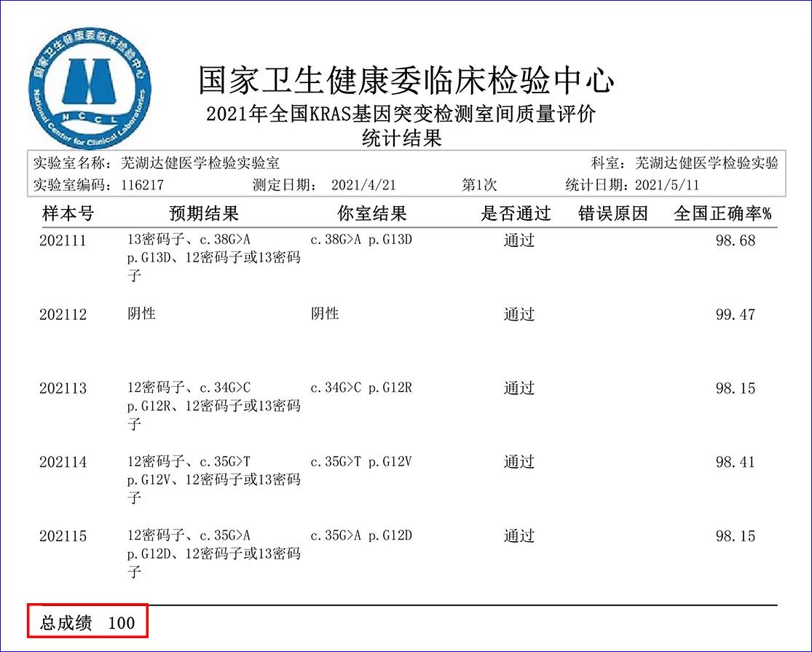Image resolution: width=812 pixels, height=652 pixels.
Task: Click expected result of sample 202115
Action: coord(214,554)
